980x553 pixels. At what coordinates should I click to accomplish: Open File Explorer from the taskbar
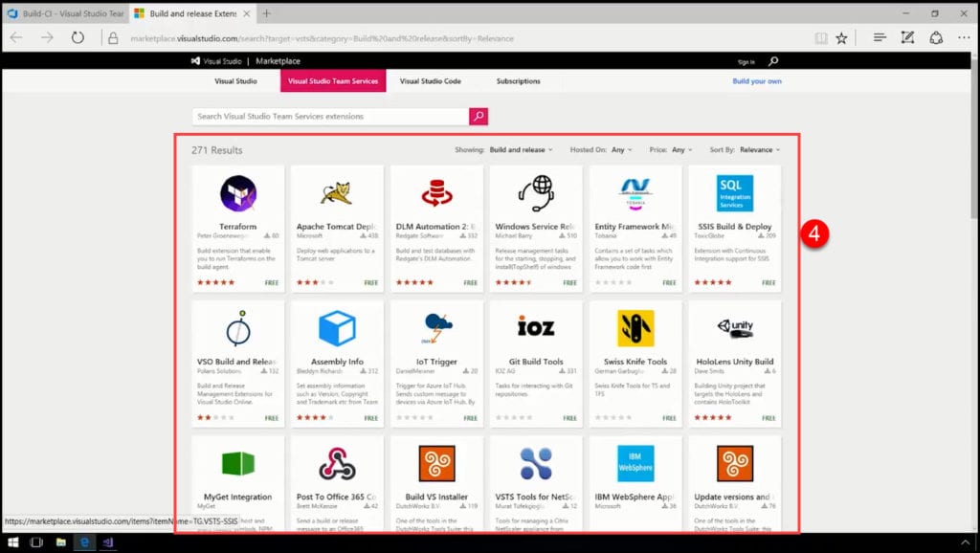[60, 542]
